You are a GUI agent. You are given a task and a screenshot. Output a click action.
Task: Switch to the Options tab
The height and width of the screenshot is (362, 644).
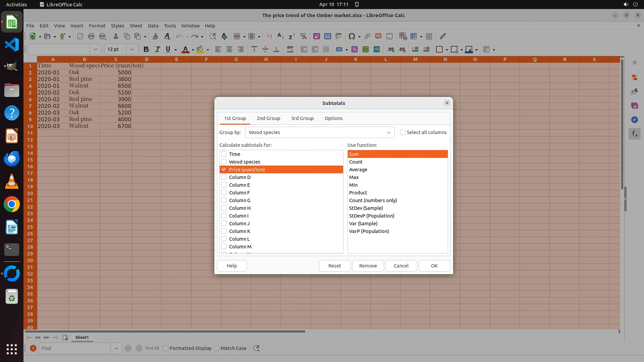tap(333, 118)
